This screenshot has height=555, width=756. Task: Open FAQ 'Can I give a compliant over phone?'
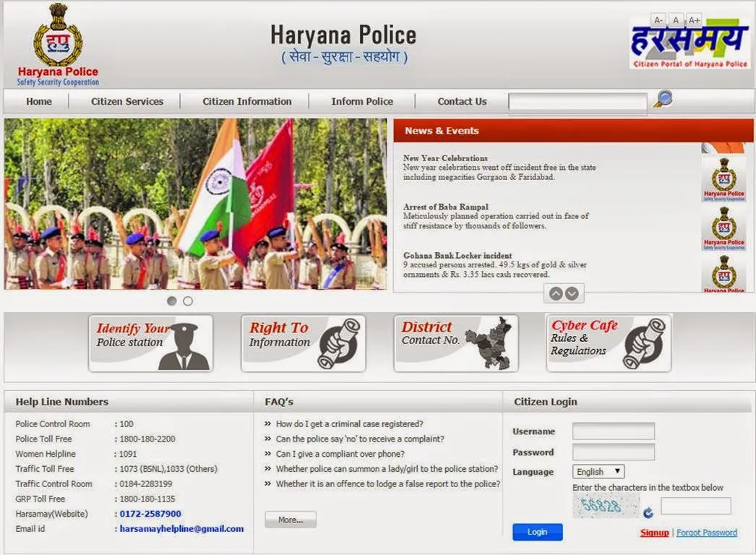click(340, 455)
